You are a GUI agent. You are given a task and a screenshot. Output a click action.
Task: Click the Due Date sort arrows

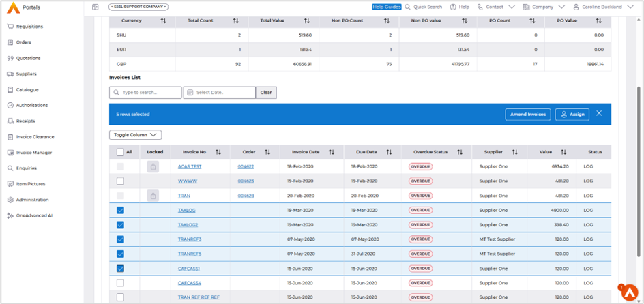tap(389, 152)
